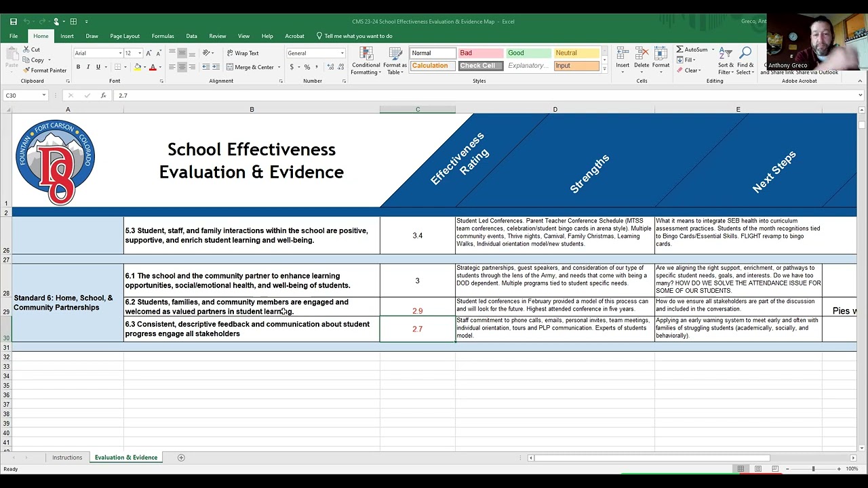868x488 pixels.
Task: Apply accounting dollar number format
Action: (x=292, y=67)
